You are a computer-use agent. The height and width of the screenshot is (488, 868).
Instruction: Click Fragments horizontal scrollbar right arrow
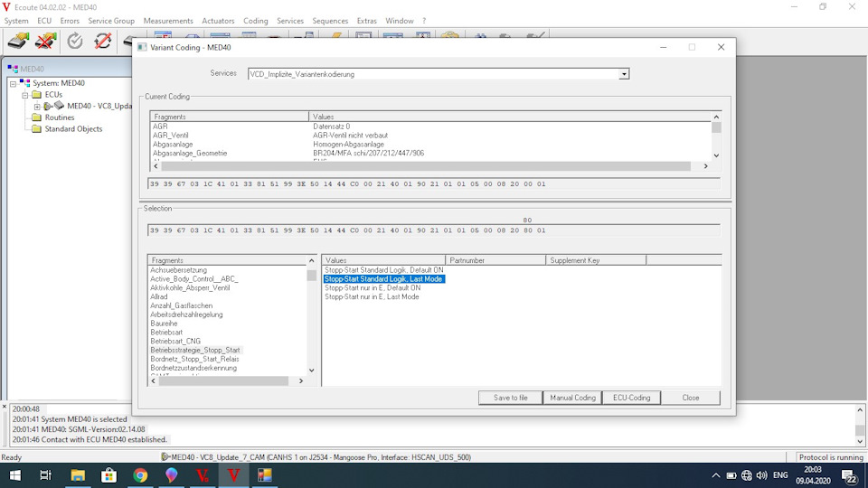(x=301, y=380)
